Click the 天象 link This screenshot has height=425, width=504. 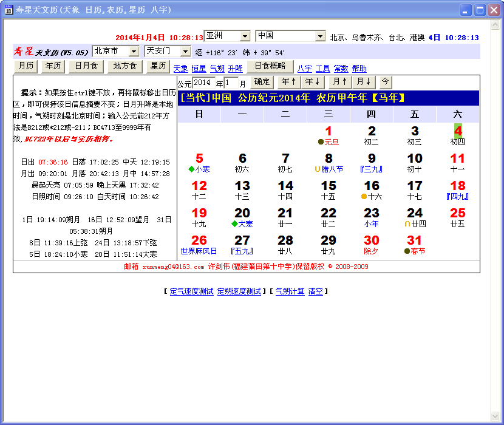[180, 69]
